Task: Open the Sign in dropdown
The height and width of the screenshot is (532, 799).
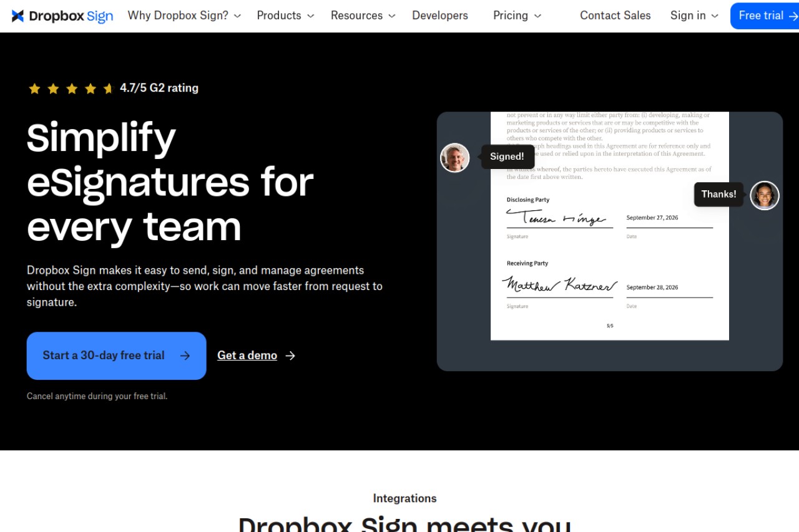Action: pyautogui.click(x=694, y=16)
